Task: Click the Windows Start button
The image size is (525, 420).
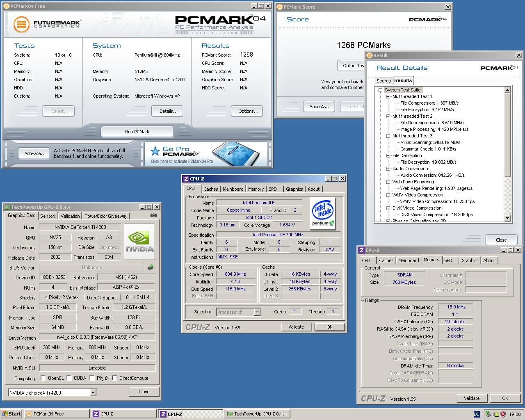Action: coord(11,414)
